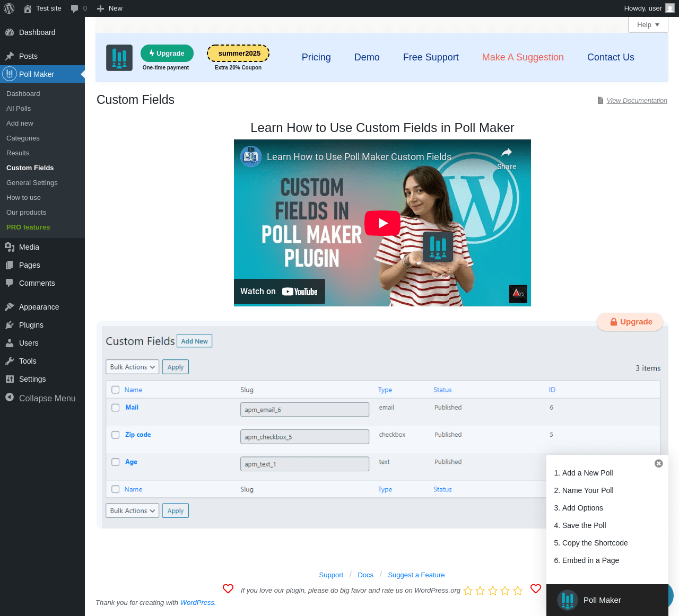The height and width of the screenshot is (616, 679).
Task: Open the Contact Us menu link
Action: click(x=611, y=57)
